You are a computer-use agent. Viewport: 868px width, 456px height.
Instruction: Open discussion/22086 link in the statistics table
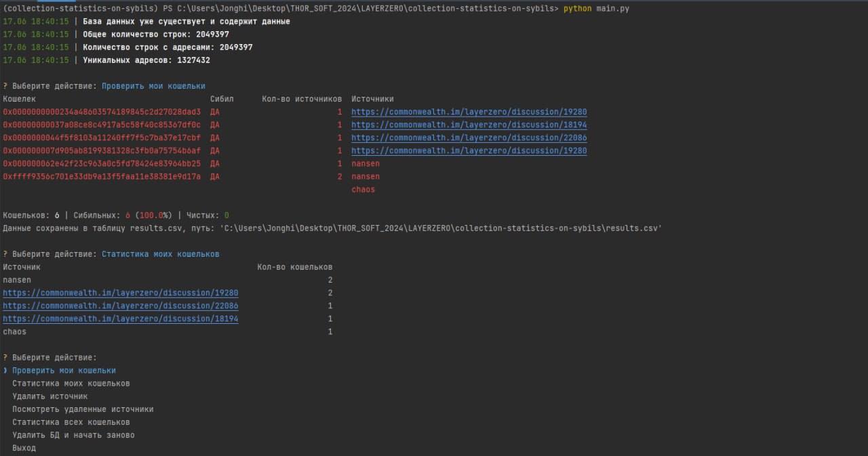(x=121, y=306)
